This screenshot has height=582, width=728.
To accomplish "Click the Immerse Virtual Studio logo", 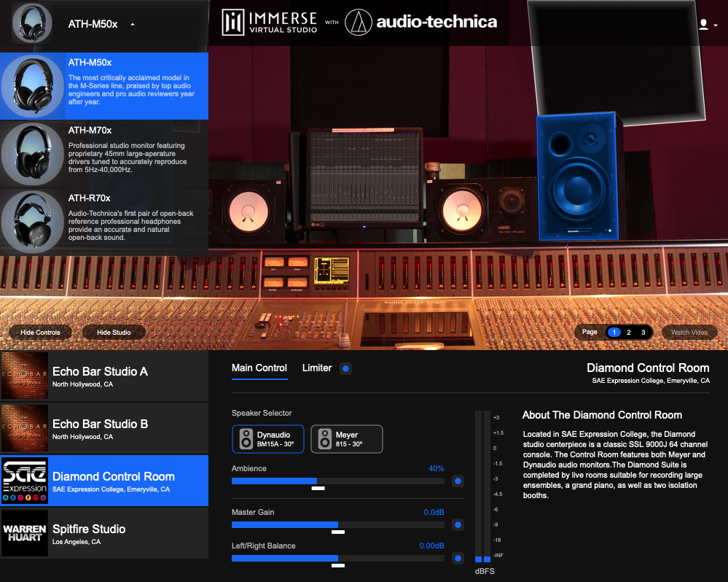I will (270, 23).
